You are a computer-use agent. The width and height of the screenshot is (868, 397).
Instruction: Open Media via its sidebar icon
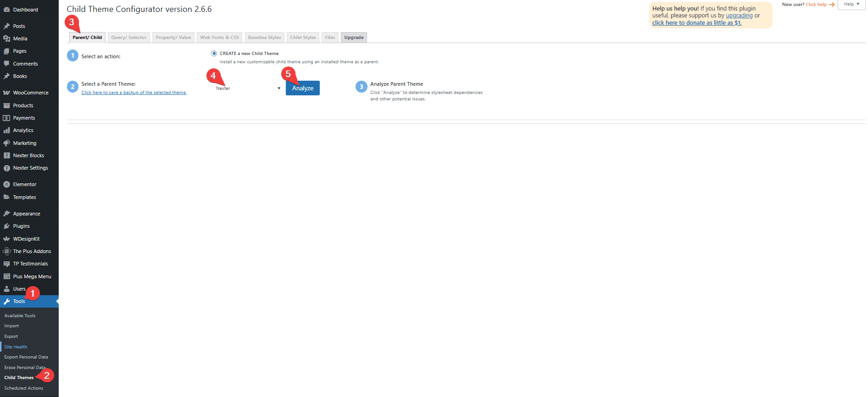pos(6,39)
